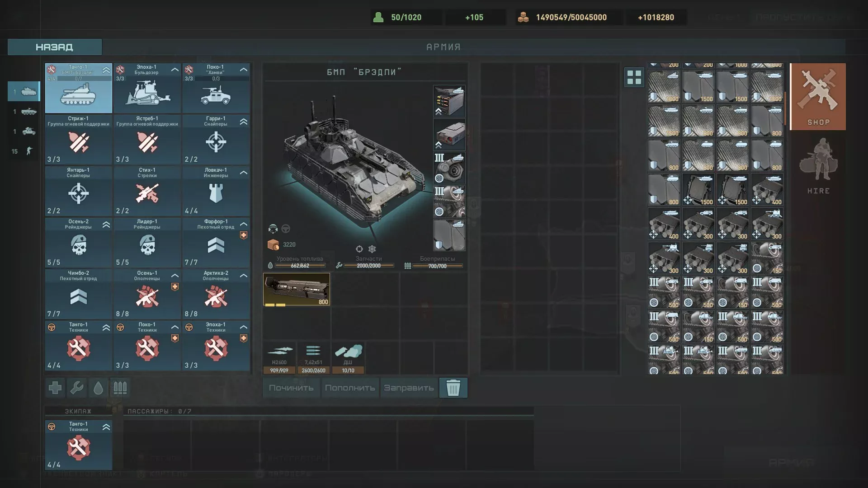Image resolution: width=868 pixels, height=488 pixels.
Task: Open the armor plate module slot
Action: (449, 235)
